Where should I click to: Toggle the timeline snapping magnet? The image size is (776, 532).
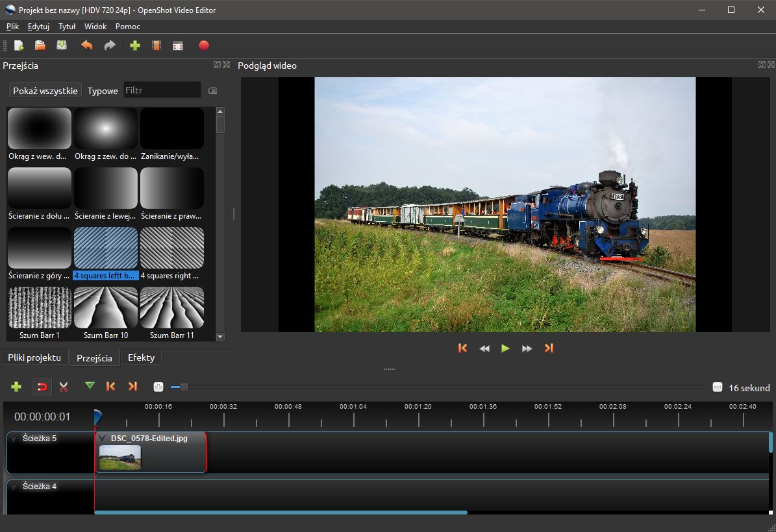click(42, 387)
